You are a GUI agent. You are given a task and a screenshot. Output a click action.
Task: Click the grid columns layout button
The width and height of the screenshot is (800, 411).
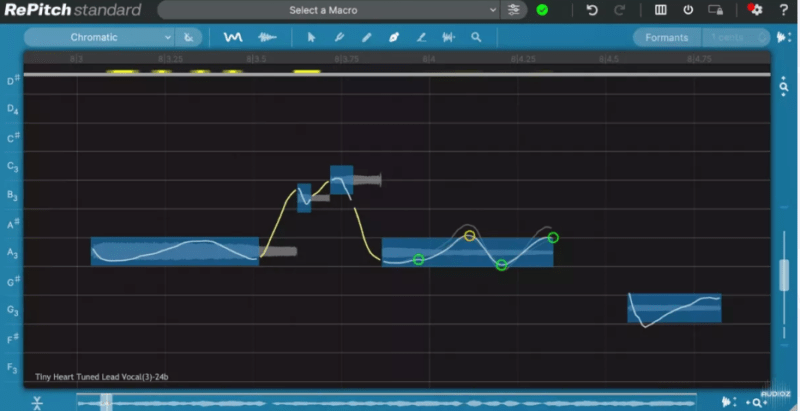point(660,10)
